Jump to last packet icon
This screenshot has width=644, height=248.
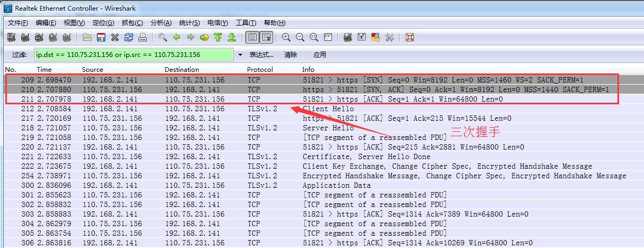pyautogui.click(x=232, y=37)
